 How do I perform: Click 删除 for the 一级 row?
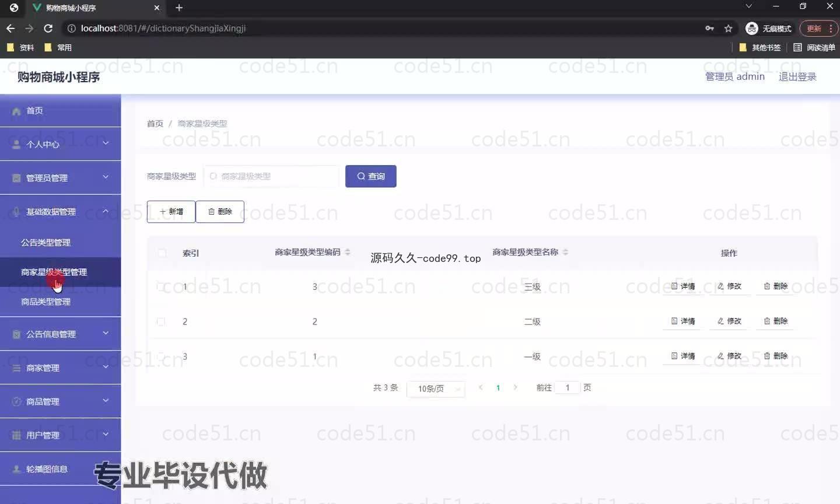point(776,356)
